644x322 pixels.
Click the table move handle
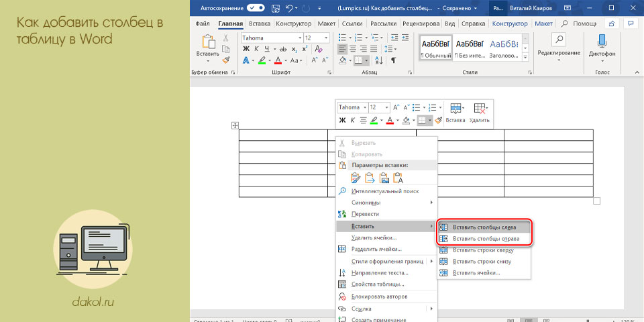pyautogui.click(x=235, y=125)
